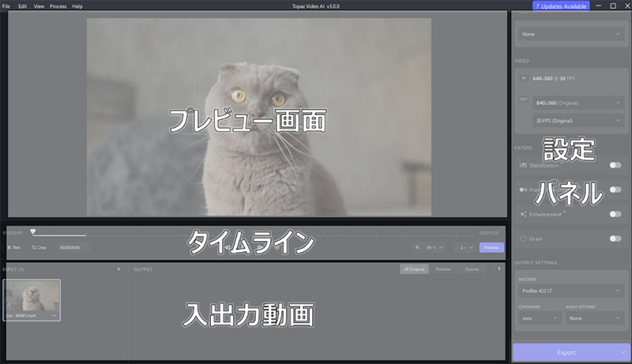The width and height of the screenshot is (632, 364).
Task: Click the 7 Updates Available button
Action: click(x=561, y=6)
